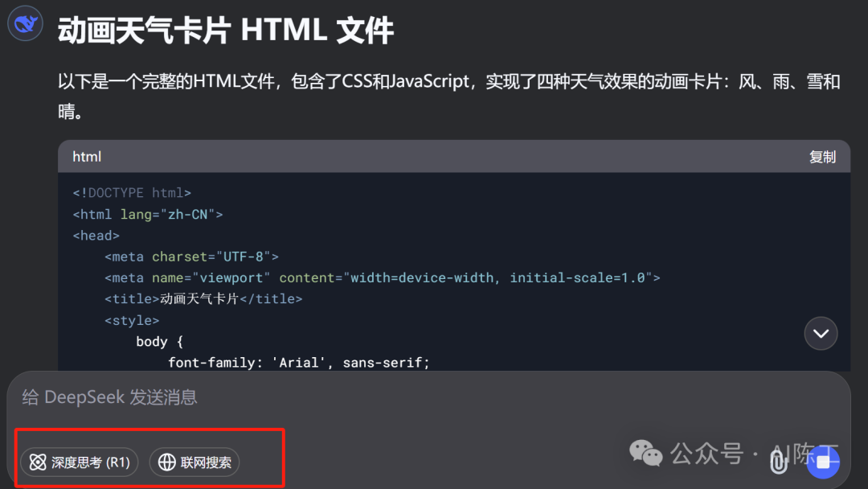868x489 pixels.
Task: Click the meta viewport code line
Action: (x=382, y=277)
